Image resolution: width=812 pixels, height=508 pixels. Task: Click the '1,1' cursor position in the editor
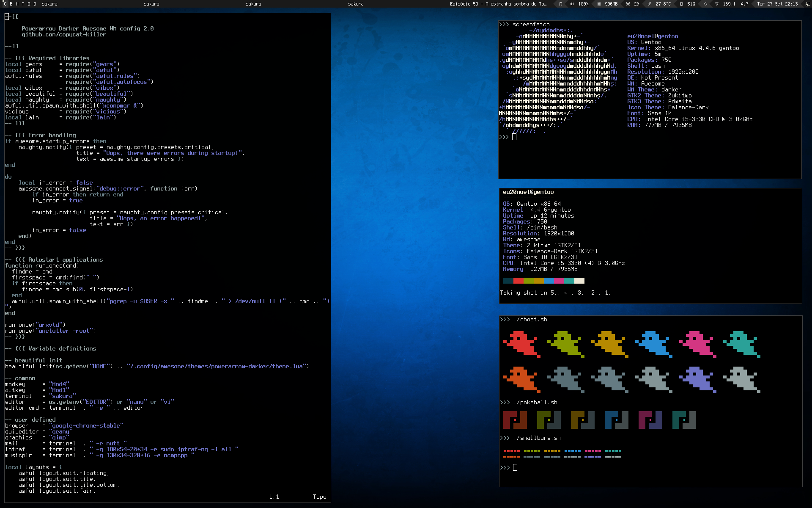point(274,497)
